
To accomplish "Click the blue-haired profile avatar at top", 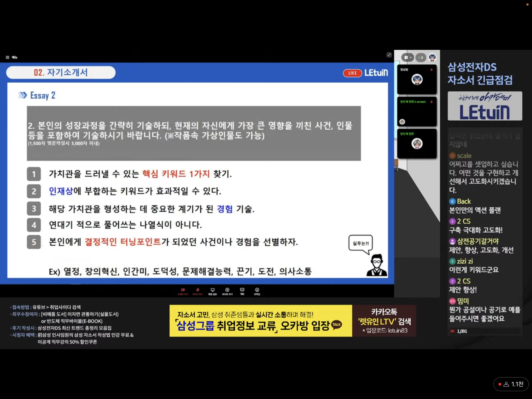I will tap(432, 57).
